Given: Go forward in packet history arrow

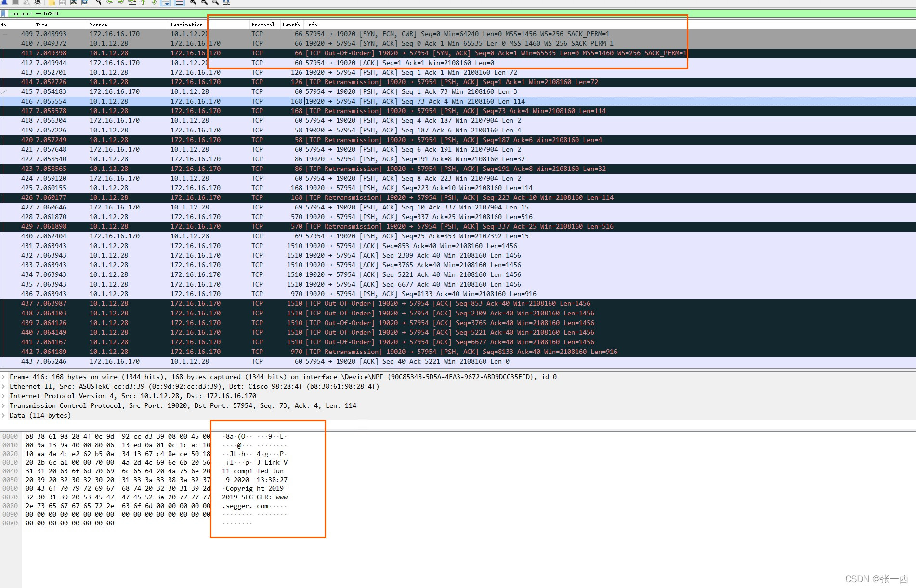Looking at the screenshot, I should 121,2.
